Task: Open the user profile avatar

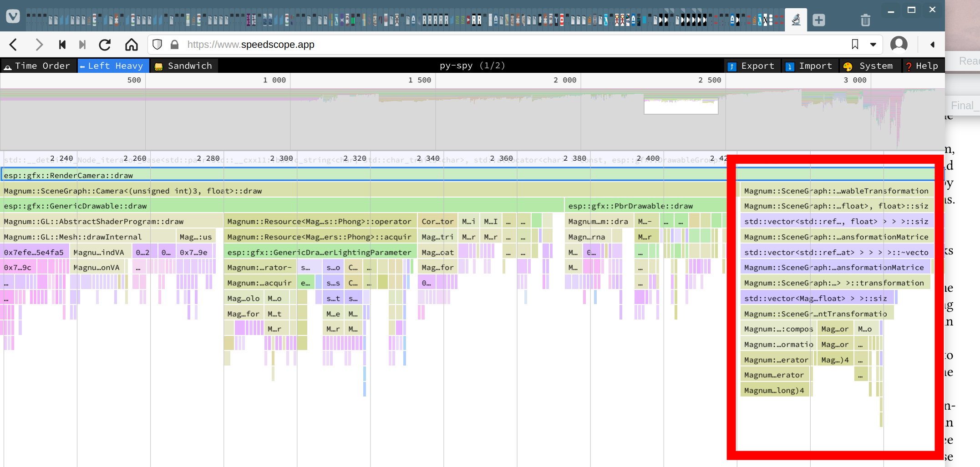Action: (x=899, y=45)
